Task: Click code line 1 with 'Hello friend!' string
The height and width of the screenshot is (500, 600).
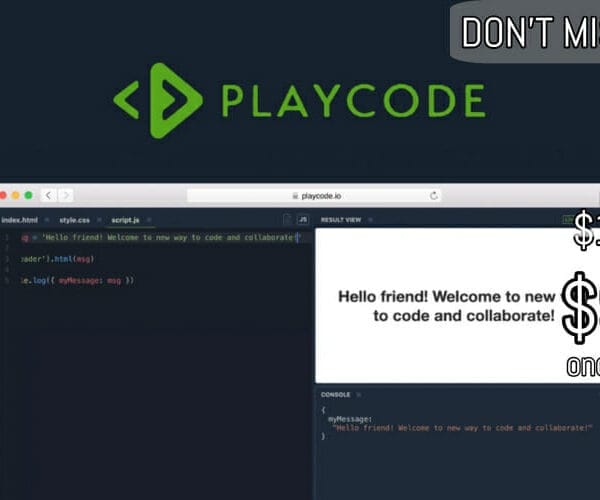Action: [161, 238]
